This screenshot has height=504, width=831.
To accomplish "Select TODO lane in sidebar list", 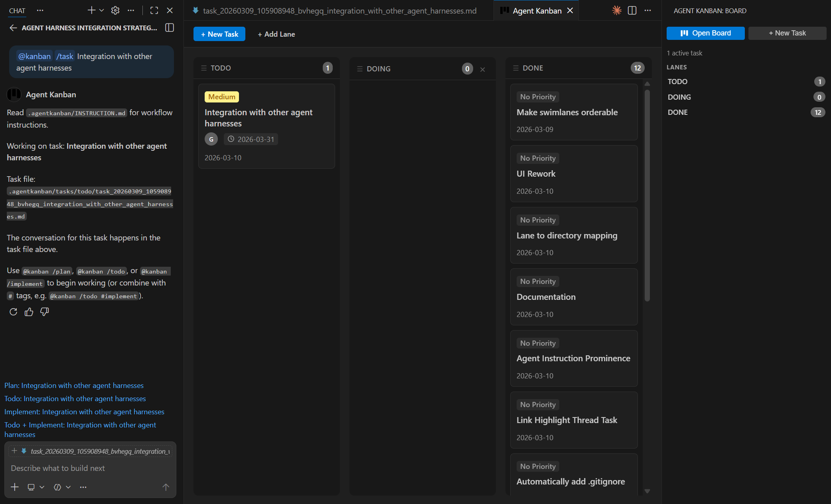I will 746,82.
